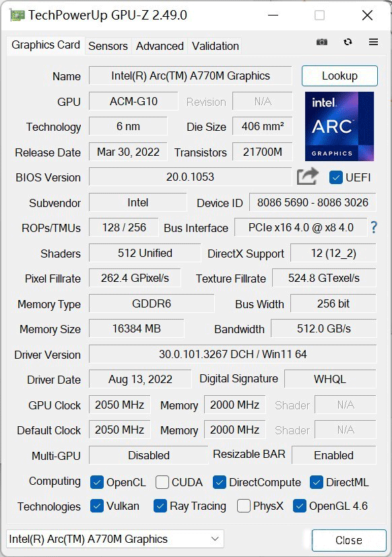
Task: Click the Close button
Action: [348, 539]
